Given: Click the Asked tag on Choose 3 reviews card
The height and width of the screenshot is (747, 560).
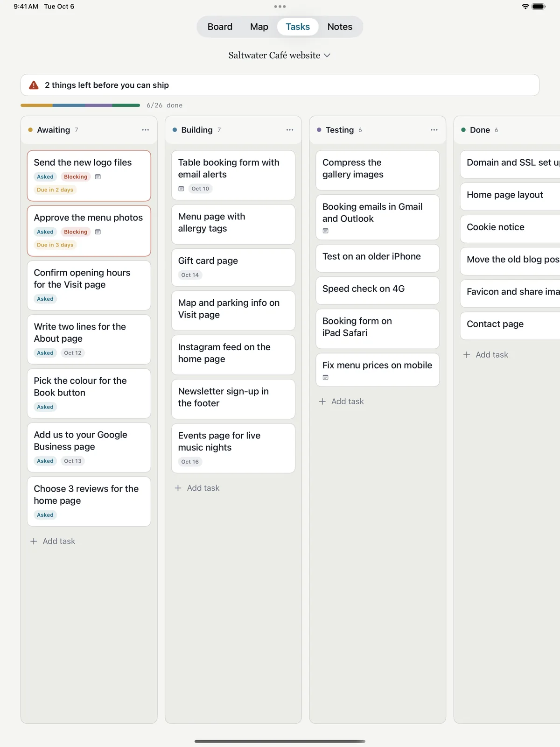Looking at the screenshot, I should point(45,515).
